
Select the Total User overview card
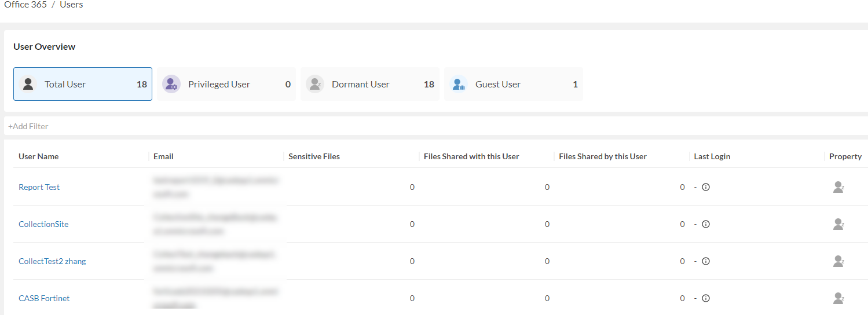83,84
